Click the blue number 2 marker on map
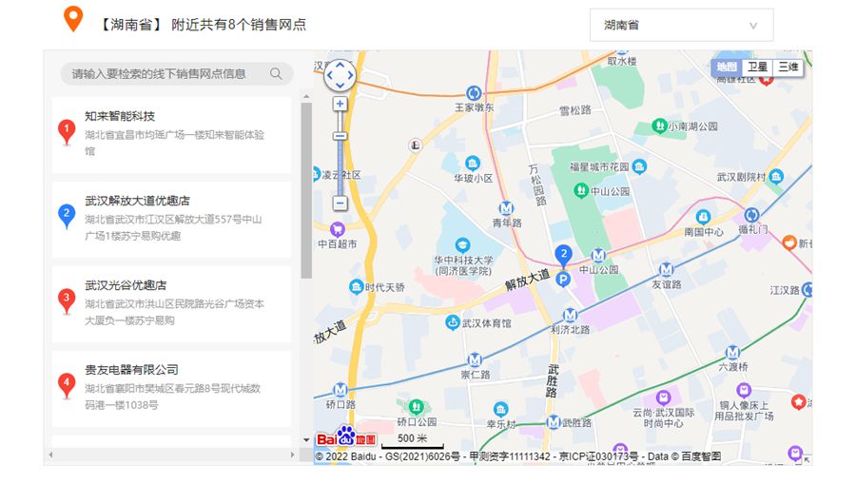The width and height of the screenshot is (856, 504). tap(564, 255)
